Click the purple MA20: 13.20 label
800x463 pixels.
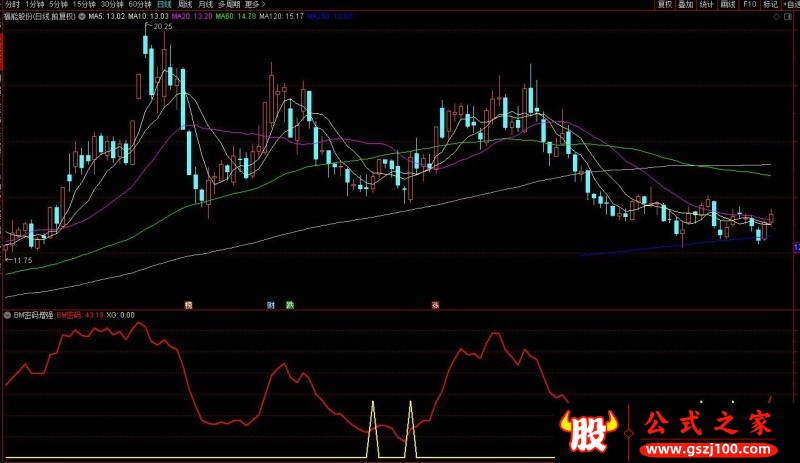pyautogui.click(x=192, y=16)
